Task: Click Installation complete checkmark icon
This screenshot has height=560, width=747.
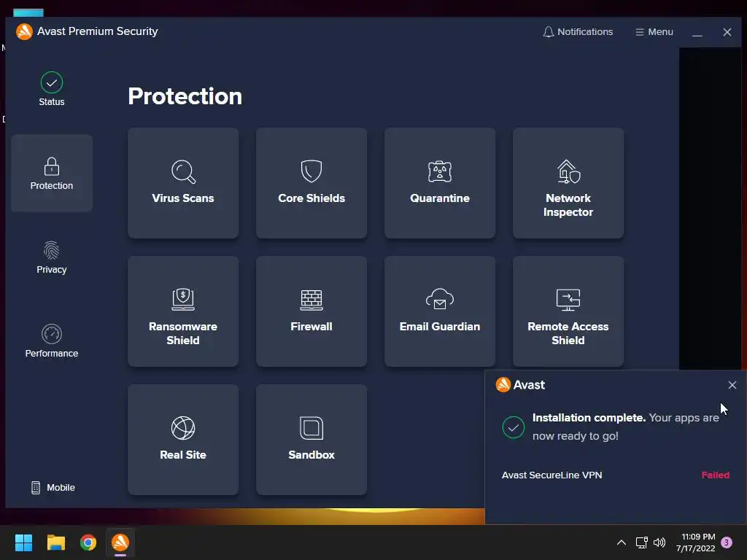Action: tap(513, 427)
